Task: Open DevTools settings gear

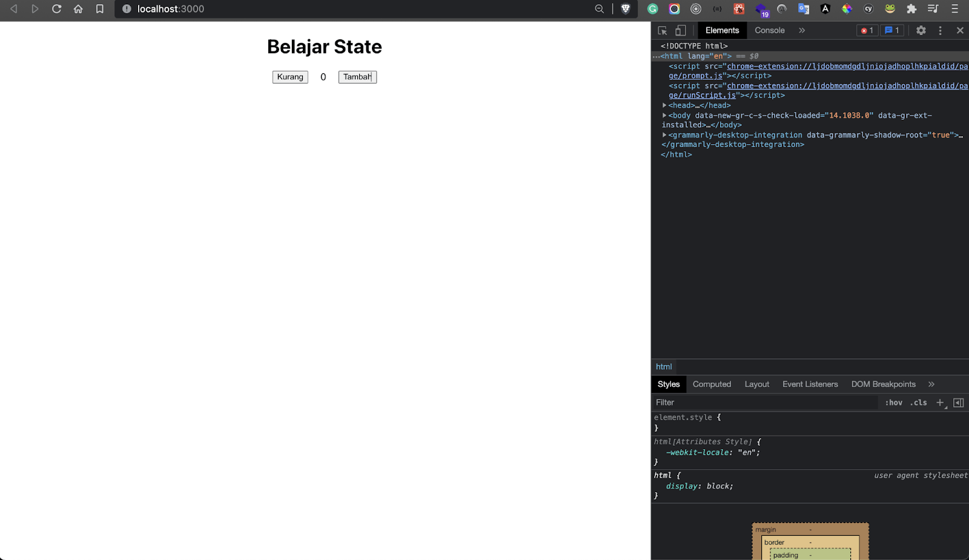Action: click(921, 30)
